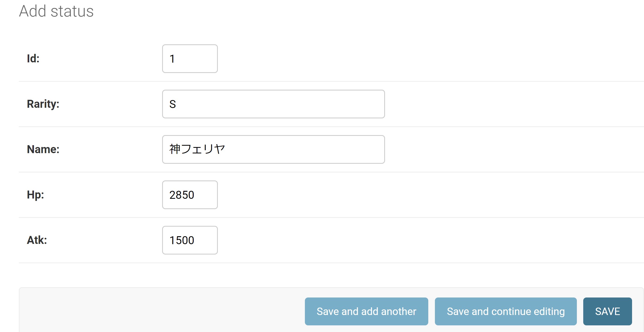Click the value 2850 in Hp

(x=182, y=195)
